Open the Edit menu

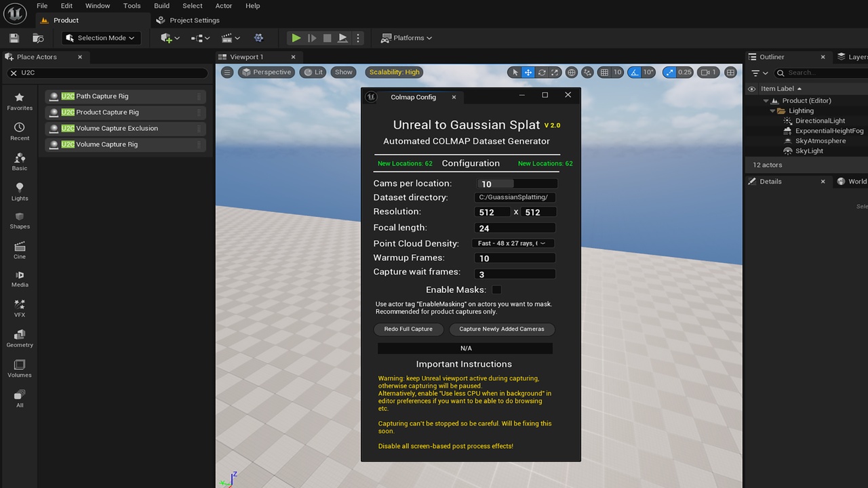point(66,5)
